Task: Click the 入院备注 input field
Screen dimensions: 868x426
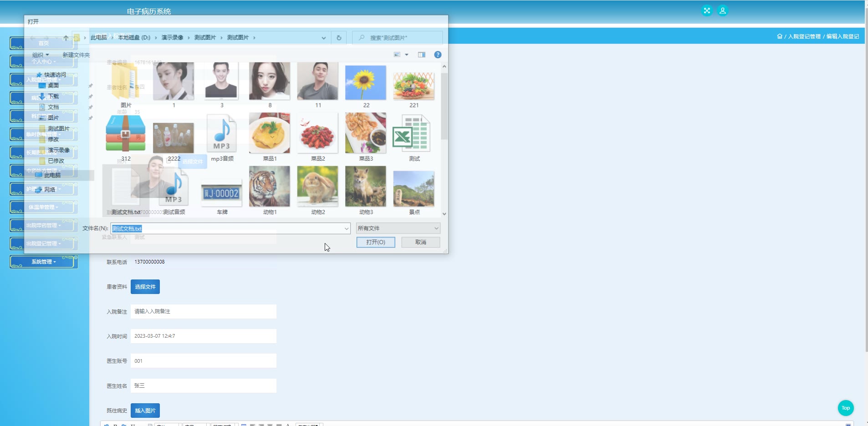Action: (x=204, y=311)
